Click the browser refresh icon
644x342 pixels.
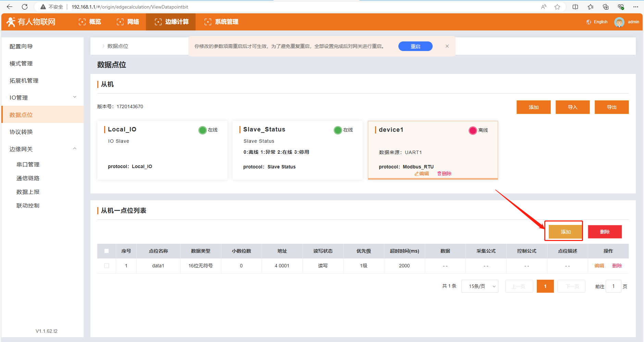(x=25, y=7)
